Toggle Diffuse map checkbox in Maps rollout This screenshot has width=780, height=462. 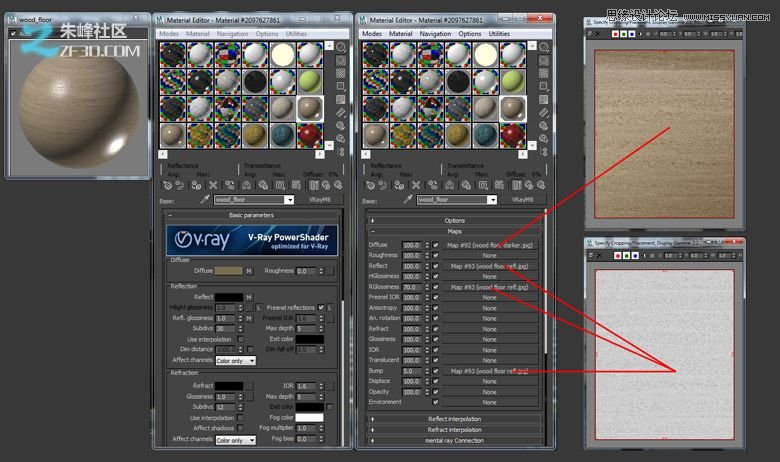coord(436,245)
